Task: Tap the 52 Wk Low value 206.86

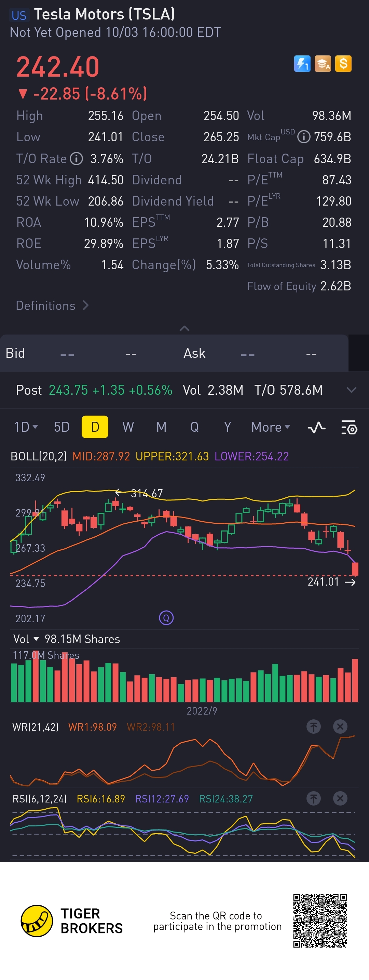Action: (x=106, y=201)
